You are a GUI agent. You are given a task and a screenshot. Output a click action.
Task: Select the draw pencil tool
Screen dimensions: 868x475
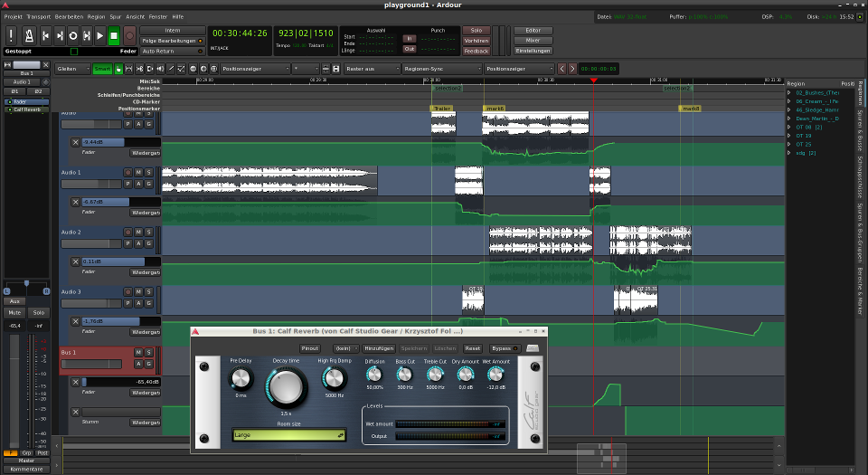171,69
